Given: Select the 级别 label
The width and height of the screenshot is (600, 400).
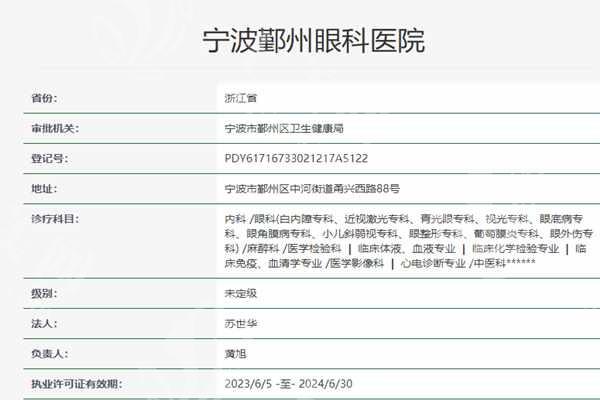Looking at the screenshot, I should [x=44, y=294].
